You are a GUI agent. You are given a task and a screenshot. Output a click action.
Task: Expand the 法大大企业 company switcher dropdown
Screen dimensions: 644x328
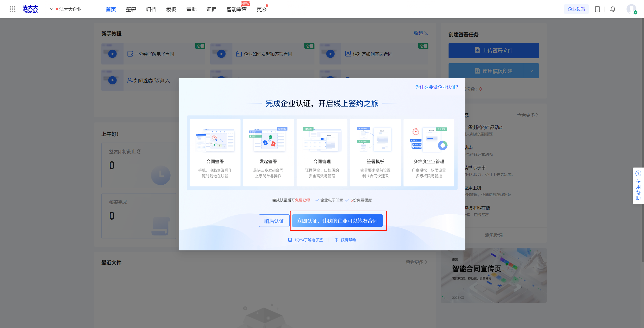tap(52, 9)
